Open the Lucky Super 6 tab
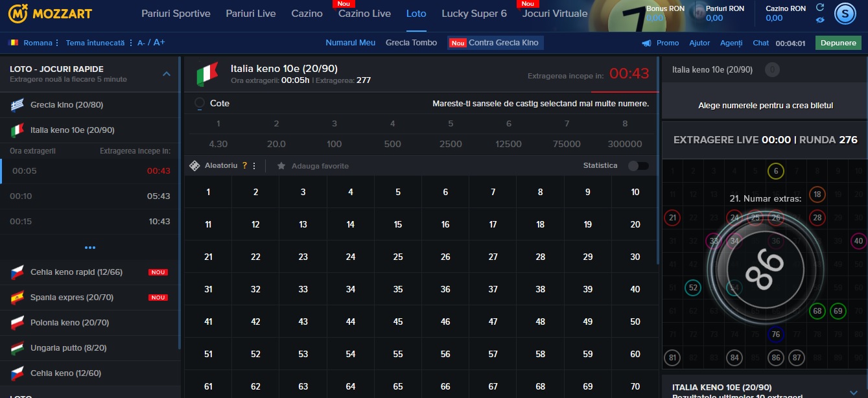 pos(475,14)
